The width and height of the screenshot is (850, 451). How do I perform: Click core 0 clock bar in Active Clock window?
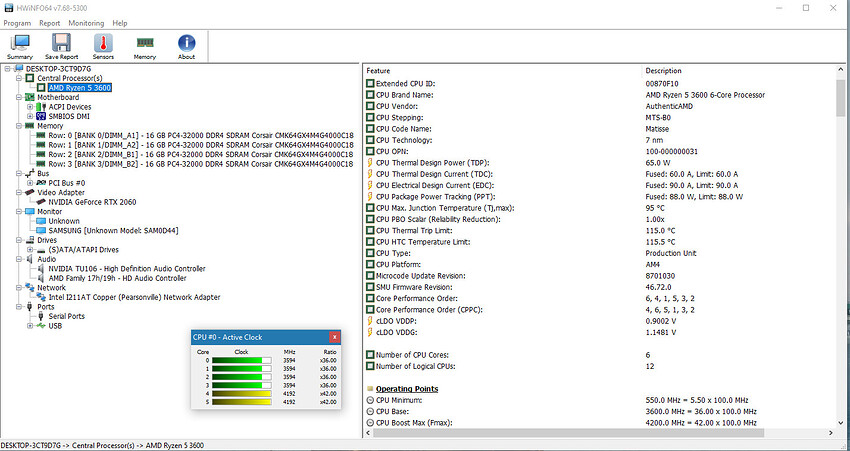coord(241,360)
